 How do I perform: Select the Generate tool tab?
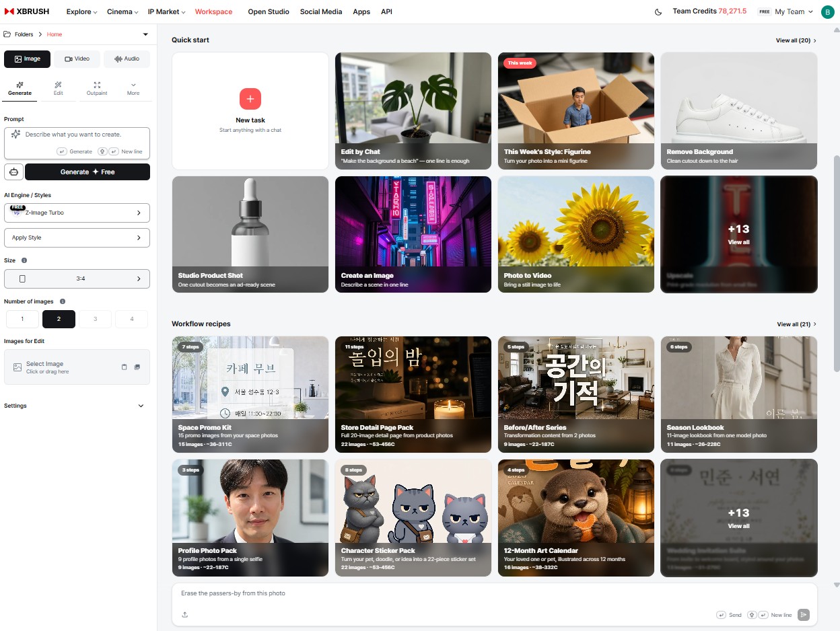20,88
